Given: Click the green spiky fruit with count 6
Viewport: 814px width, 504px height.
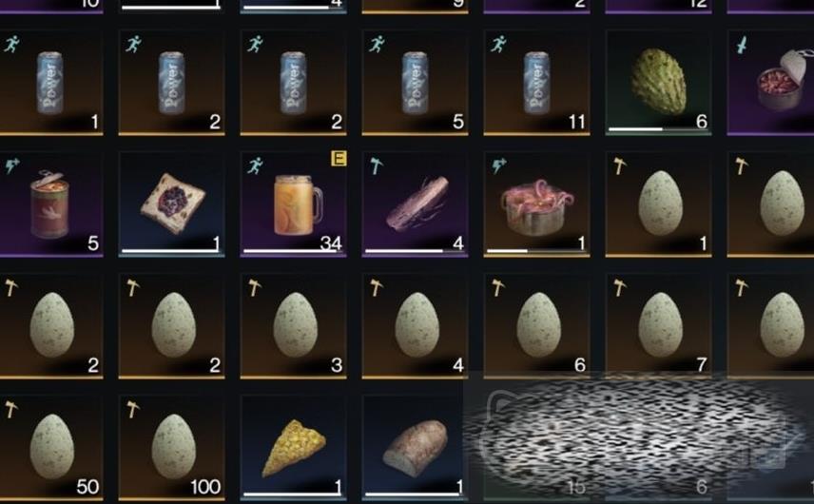Looking at the screenshot, I should click(658, 83).
